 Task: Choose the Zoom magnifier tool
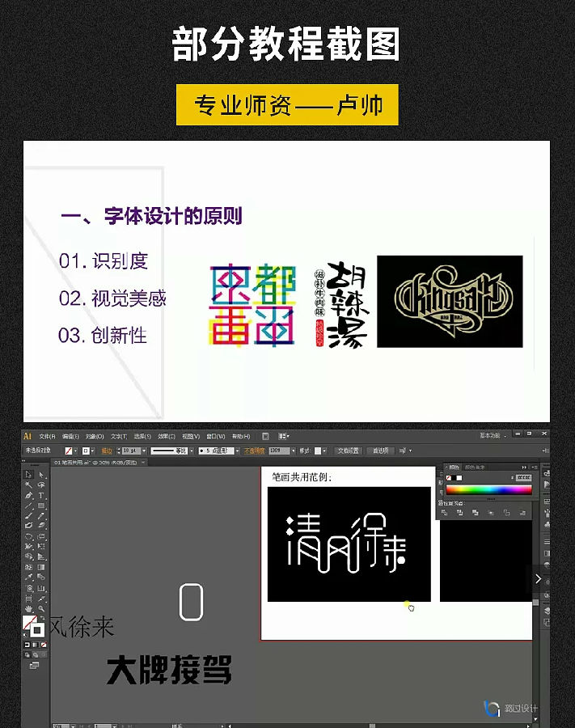coord(40,608)
